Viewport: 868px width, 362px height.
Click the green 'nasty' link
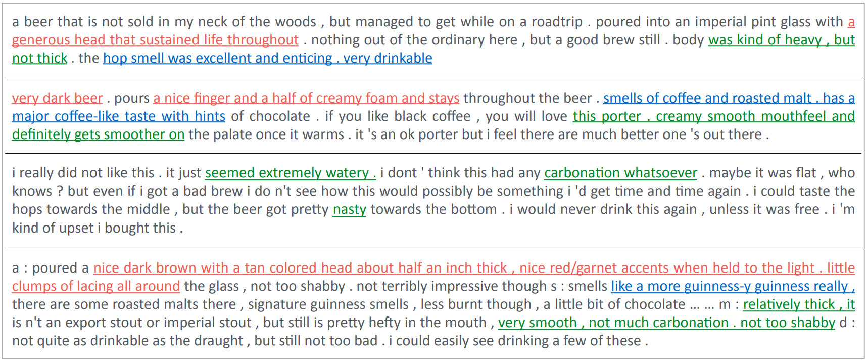click(x=350, y=209)
